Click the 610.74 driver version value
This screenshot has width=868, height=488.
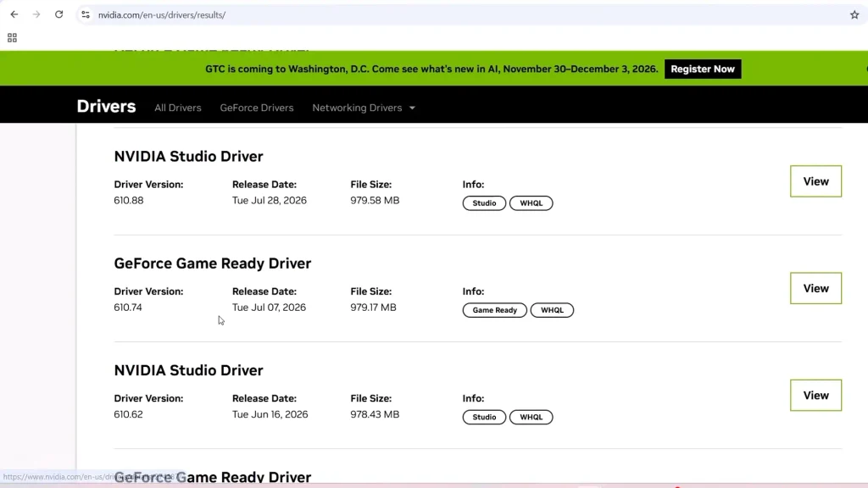pyautogui.click(x=128, y=307)
